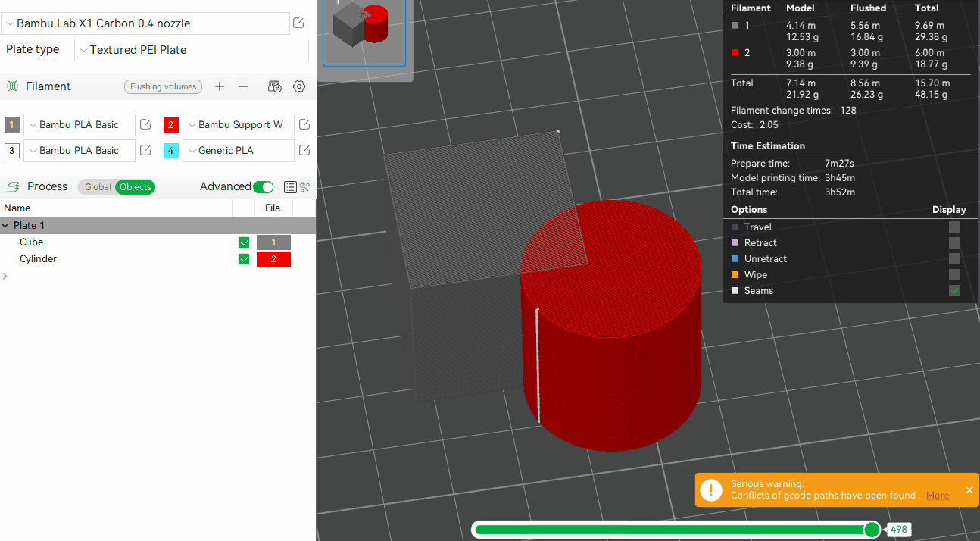This screenshot has height=541, width=980.
Task: Click filament 3 white color swatch
Action: click(x=12, y=151)
